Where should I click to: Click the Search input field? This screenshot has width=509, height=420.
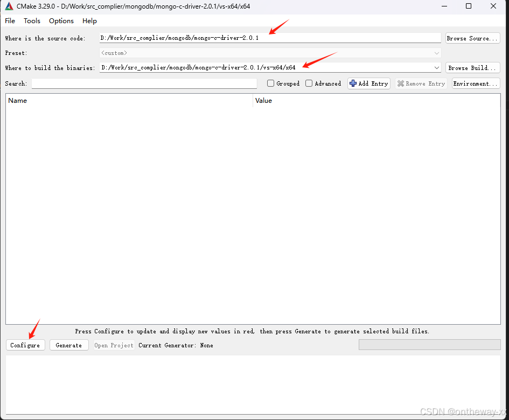[144, 83]
